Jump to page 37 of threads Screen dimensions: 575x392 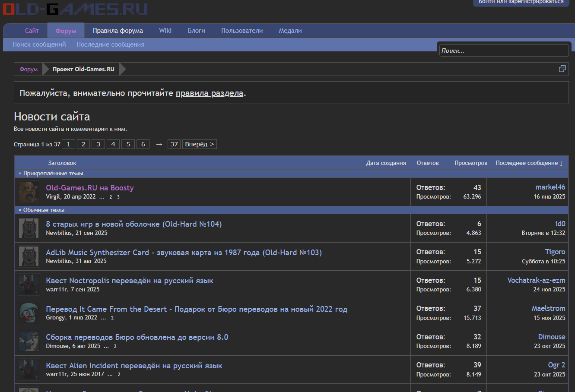[174, 144]
